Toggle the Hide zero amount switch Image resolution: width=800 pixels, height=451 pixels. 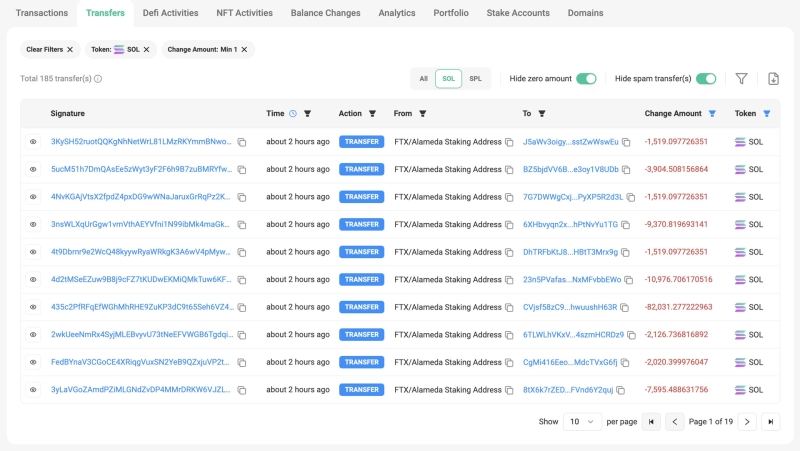[586, 79]
